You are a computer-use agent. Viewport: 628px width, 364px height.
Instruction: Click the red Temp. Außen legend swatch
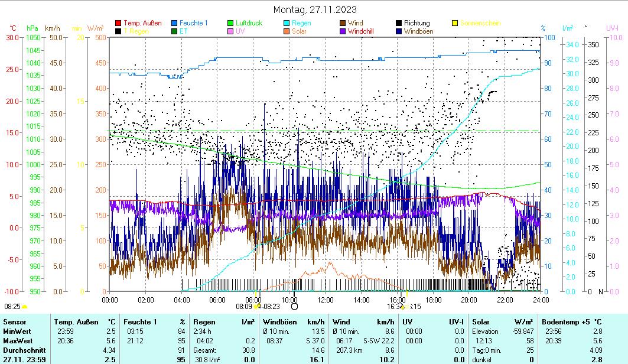pos(118,23)
